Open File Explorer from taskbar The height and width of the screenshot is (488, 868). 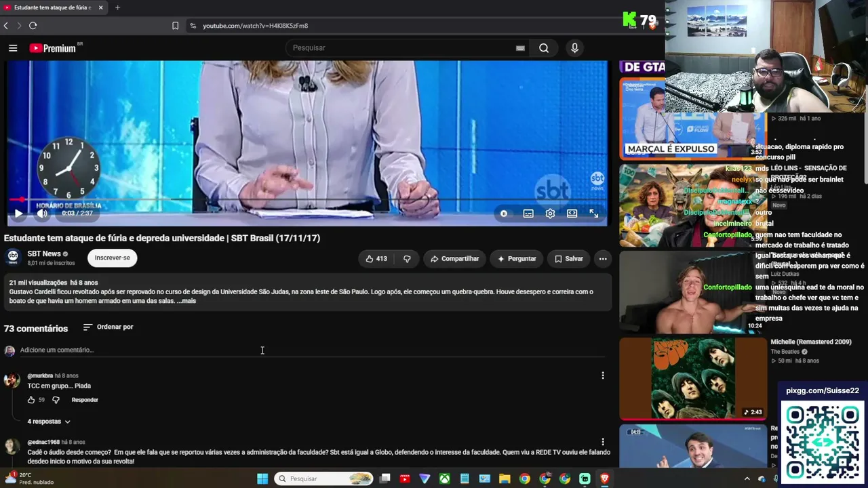tap(505, 479)
